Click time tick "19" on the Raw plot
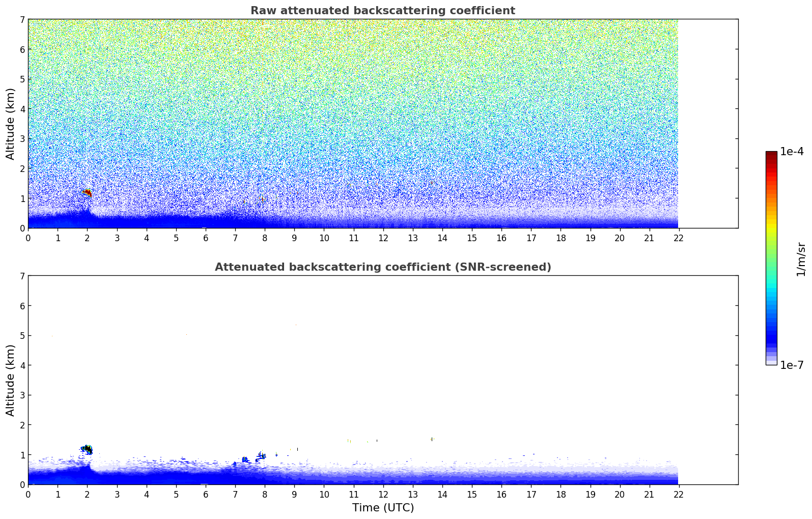The image size is (812, 519). pyautogui.click(x=590, y=238)
